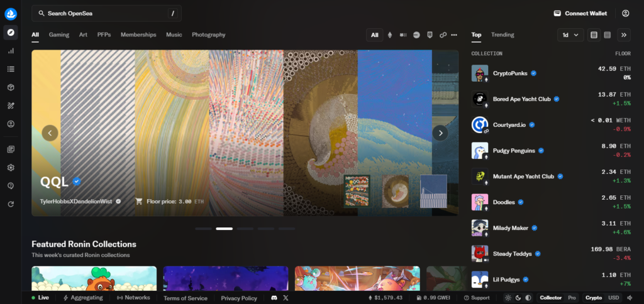Open the sidebar Profile circle icon
The height and width of the screenshot is (304, 644).
click(x=11, y=124)
